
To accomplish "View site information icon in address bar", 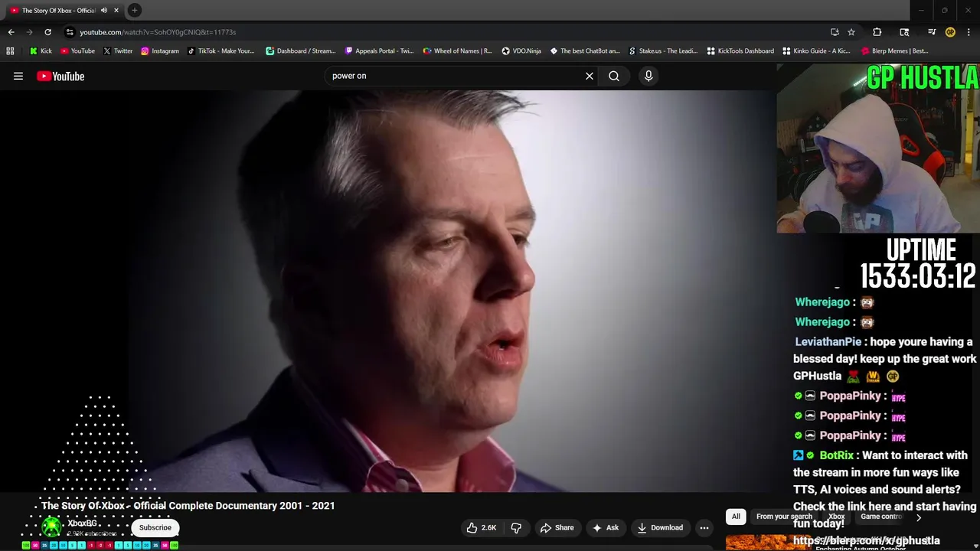I will point(70,32).
